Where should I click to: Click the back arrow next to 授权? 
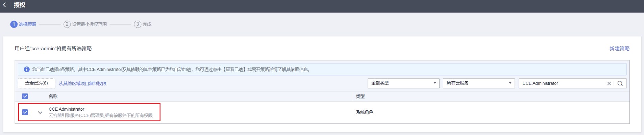pyautogui.click(x=4, y=5)
